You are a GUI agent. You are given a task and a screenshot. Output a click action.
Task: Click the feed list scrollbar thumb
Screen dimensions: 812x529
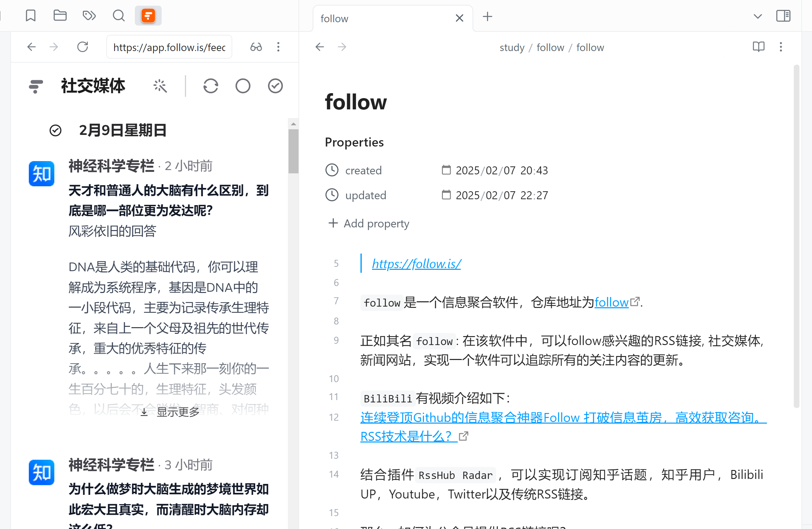pos(293,151)
